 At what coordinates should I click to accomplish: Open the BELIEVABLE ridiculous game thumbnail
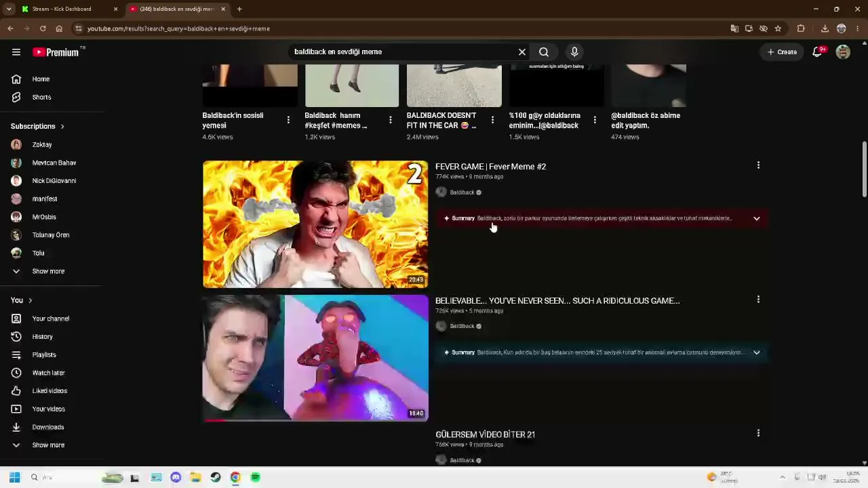[315, 358]
